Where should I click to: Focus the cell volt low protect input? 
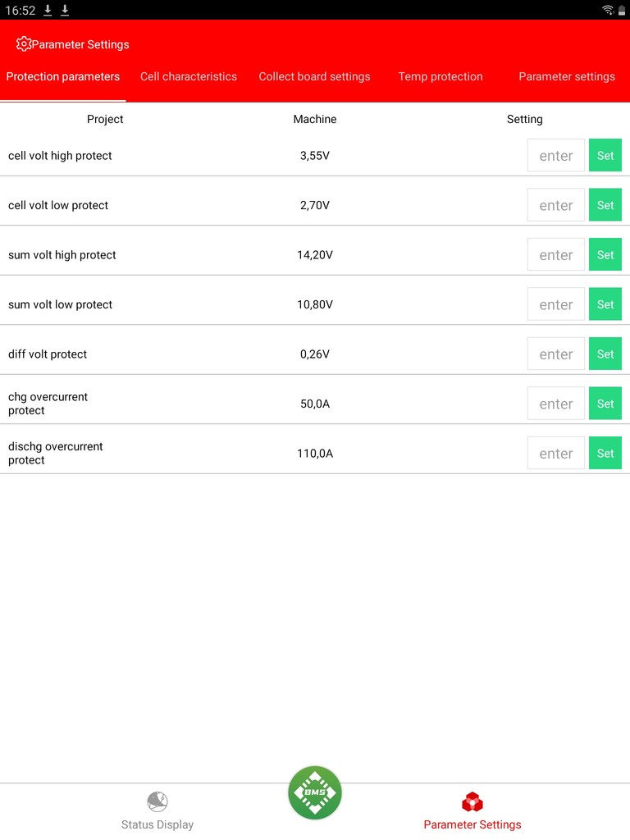click(556, 205)
